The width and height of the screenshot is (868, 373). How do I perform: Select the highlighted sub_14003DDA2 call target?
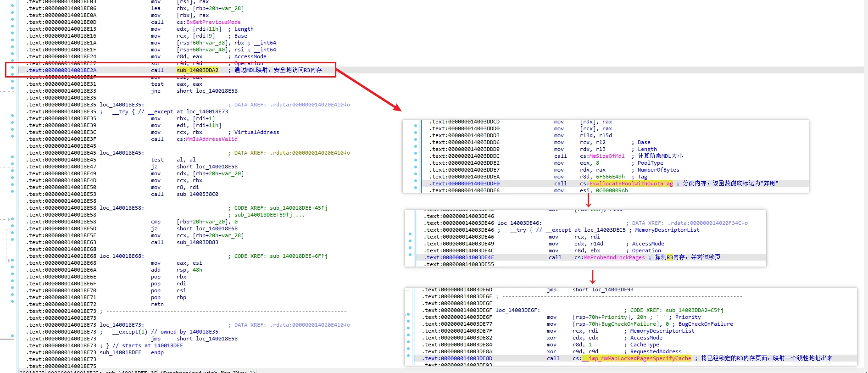pos(198,70)
